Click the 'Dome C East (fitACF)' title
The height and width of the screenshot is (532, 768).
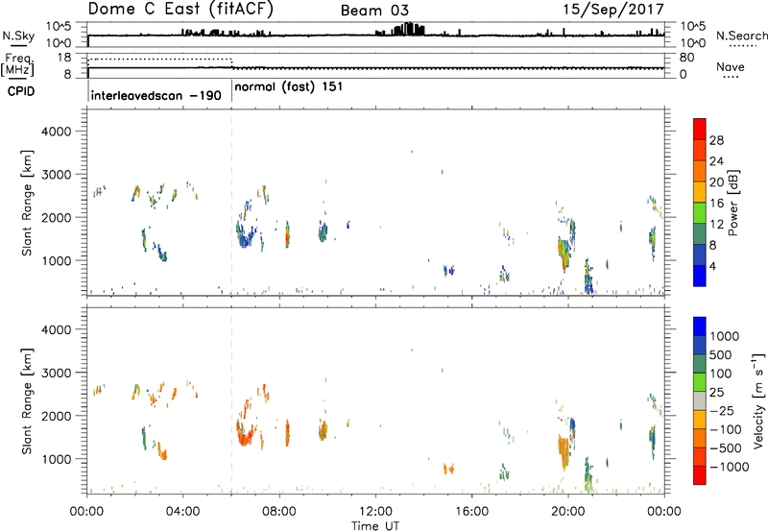tap(180, 9)
